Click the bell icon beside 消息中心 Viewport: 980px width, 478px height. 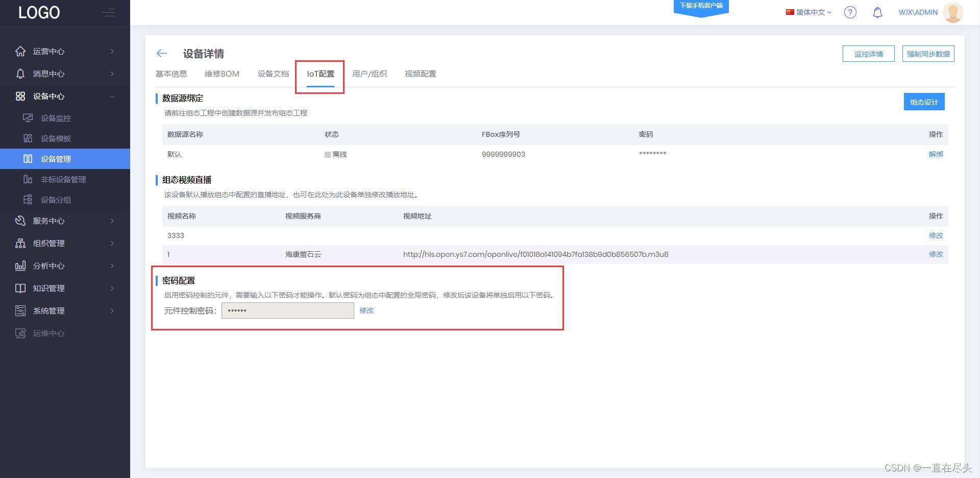click(20, 74)
